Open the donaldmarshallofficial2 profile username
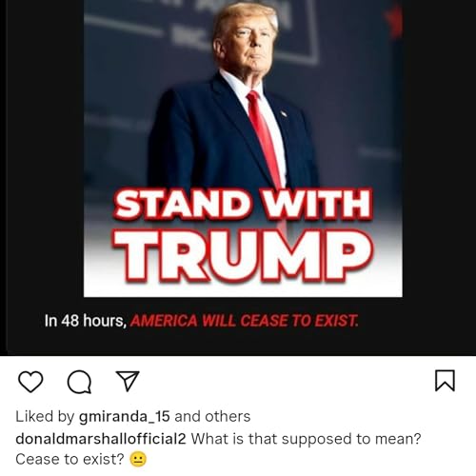This screenshot has width=476, height=476. (101, 439)
